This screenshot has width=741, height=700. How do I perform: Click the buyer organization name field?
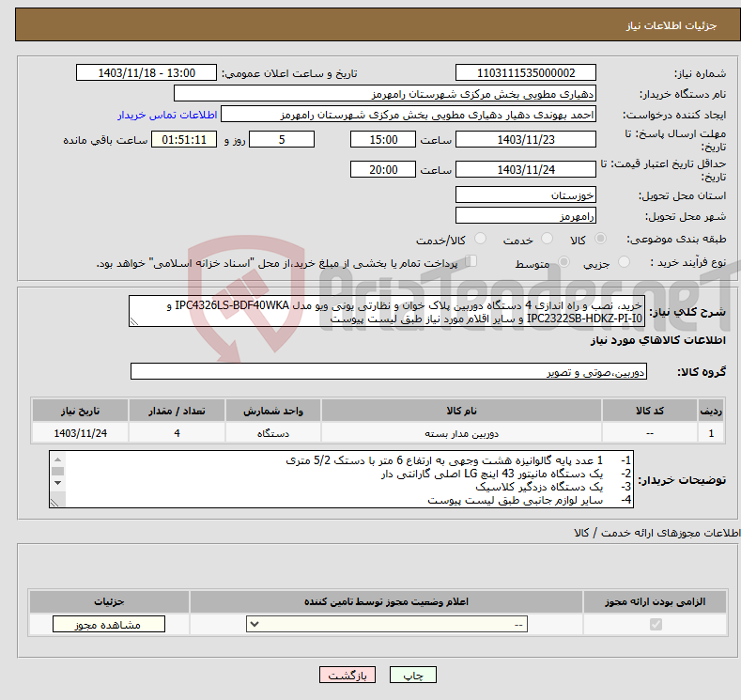(385, 94)
